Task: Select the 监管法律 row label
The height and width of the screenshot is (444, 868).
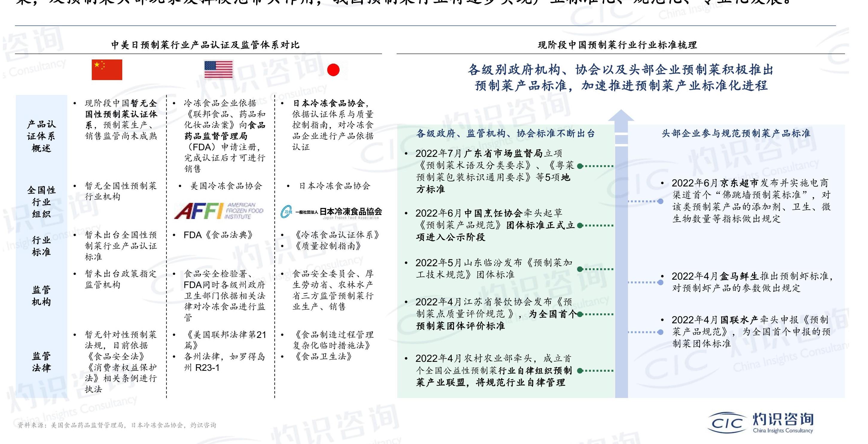Action: click(x=41, y=362)
